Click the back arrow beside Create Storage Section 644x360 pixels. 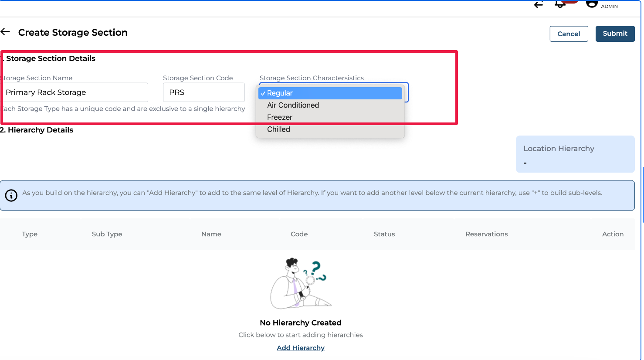click(6, 32)
